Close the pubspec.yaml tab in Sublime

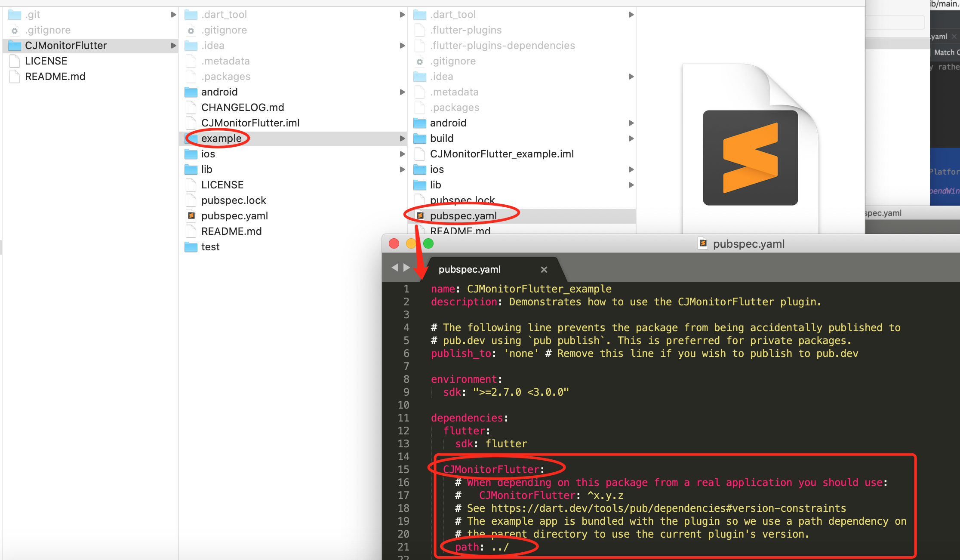tap(544, 270)
